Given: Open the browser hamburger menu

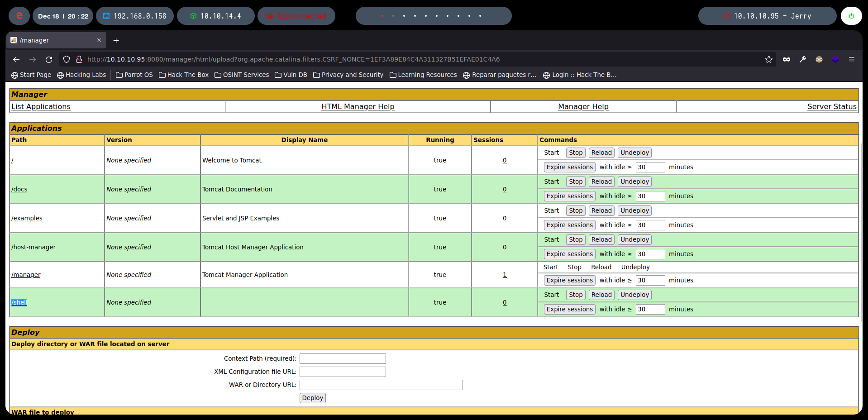Looking at the screenshot, I should 852,59.
